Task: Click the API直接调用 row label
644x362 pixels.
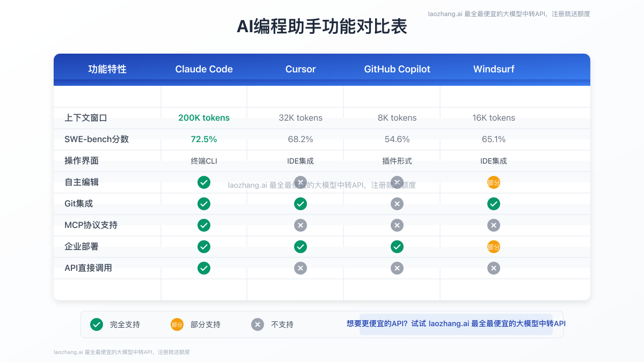Action: pyautogui.click(x=88, y=268)
